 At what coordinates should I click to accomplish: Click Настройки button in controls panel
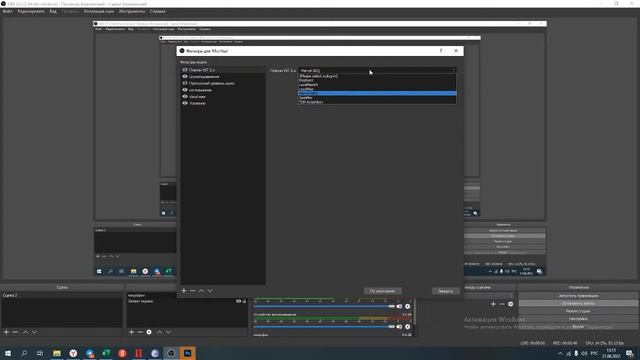click(578, 319)
